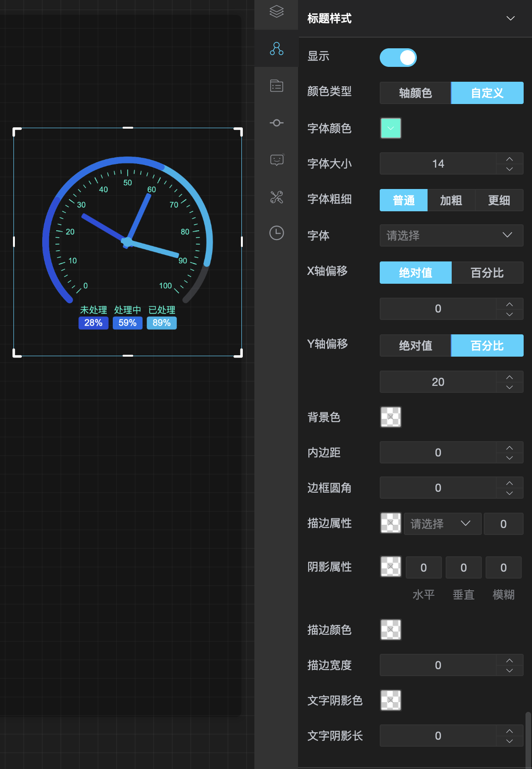
Task: Click the 28% gauge value label
Action: pyautogui.click(x=93, y=323)
